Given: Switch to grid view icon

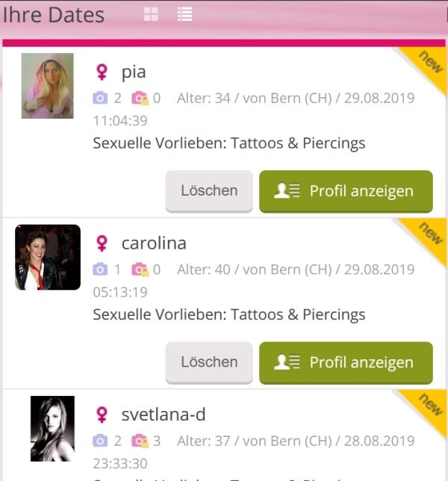Looking at the screenshot, I should coord(151,14).
